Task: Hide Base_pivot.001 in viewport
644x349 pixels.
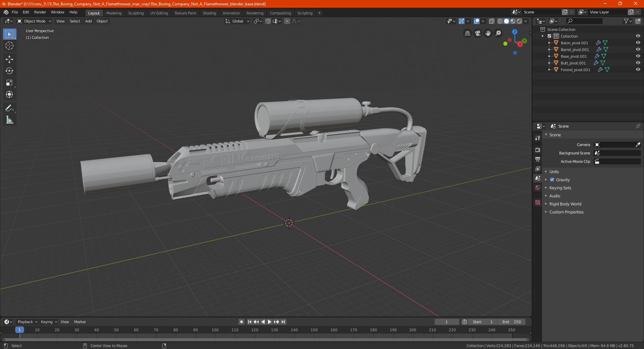Action: 638,56
